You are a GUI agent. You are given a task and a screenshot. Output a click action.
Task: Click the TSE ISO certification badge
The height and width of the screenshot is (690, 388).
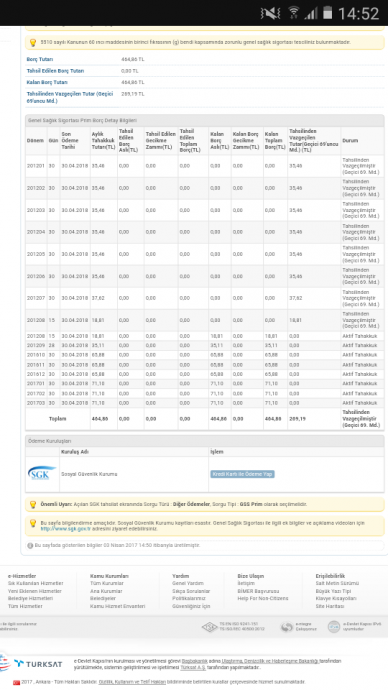(209, 627)
